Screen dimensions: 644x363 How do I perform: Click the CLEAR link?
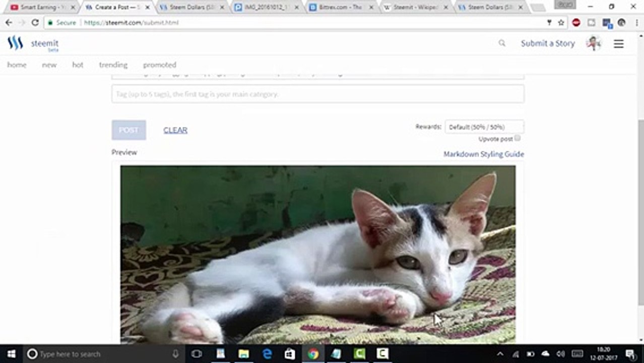(175, 130)
